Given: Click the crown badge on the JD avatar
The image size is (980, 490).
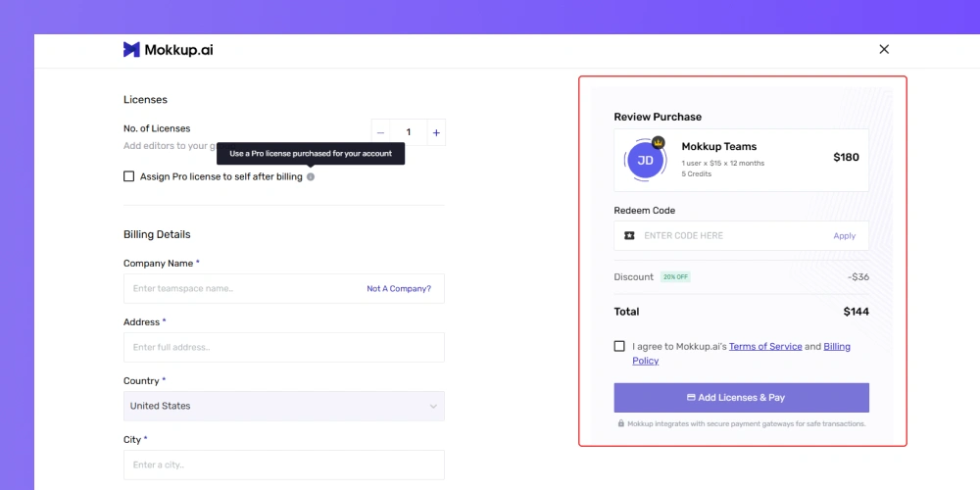Looking at the screenshot, I should click(659, 142).
